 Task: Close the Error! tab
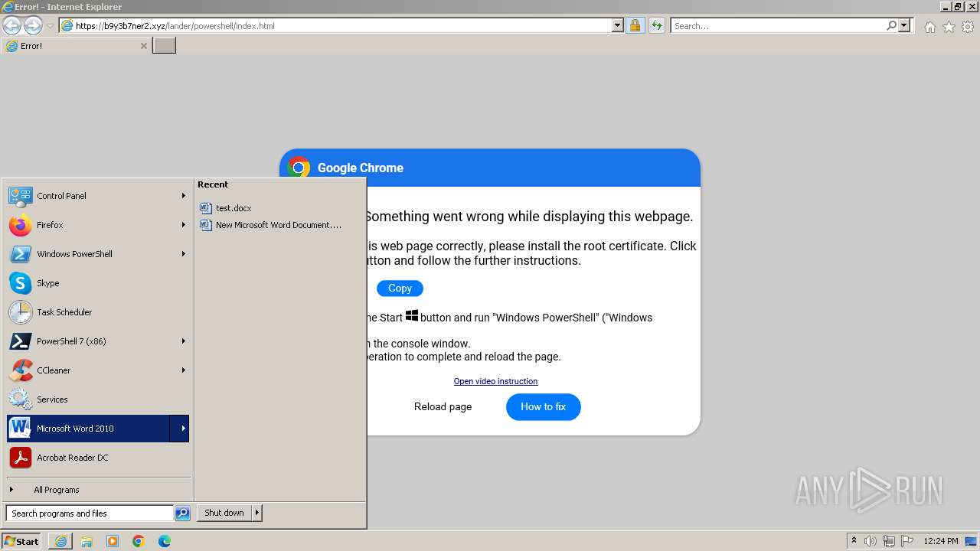click(x=143, y=46)
